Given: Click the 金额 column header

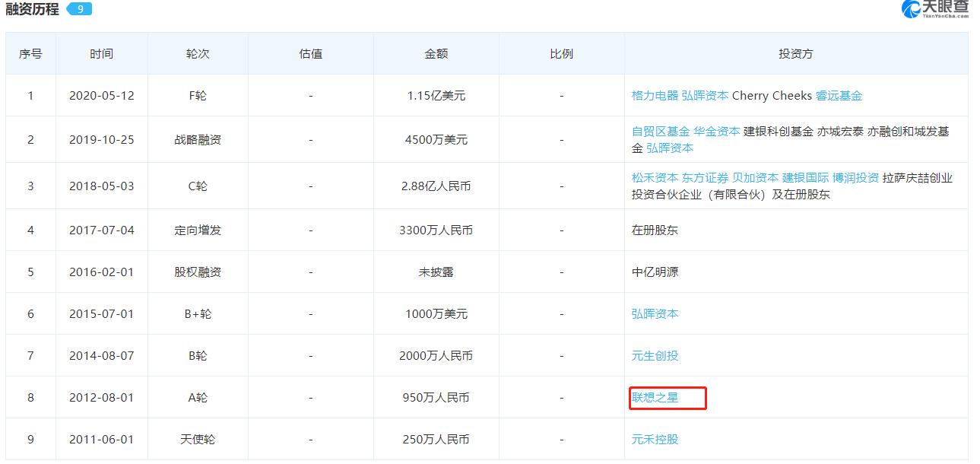Looking at the screenshot, I should (436, 54).
